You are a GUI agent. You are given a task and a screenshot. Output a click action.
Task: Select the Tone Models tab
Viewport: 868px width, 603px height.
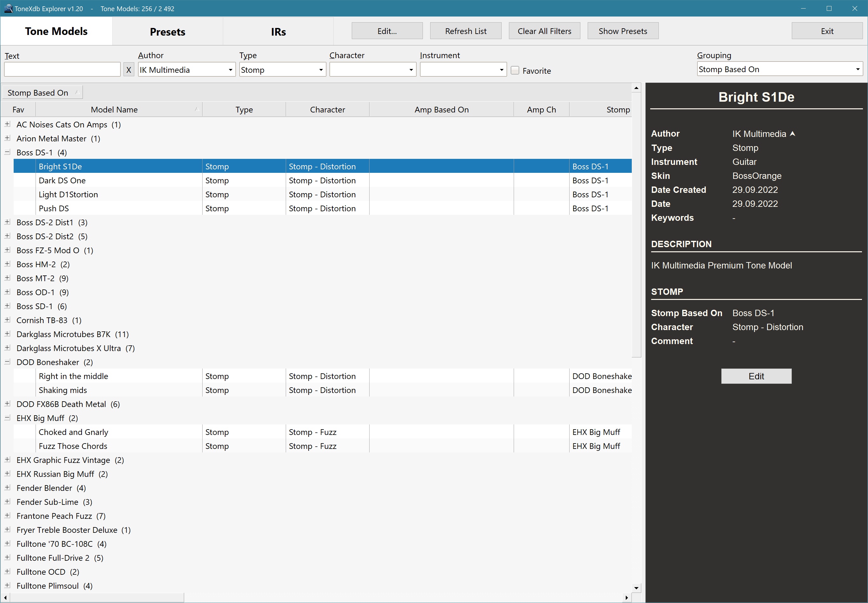pos(56,31)
